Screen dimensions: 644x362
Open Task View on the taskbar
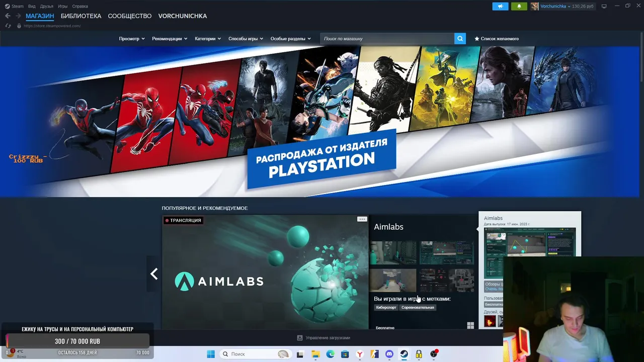point(300,354)
